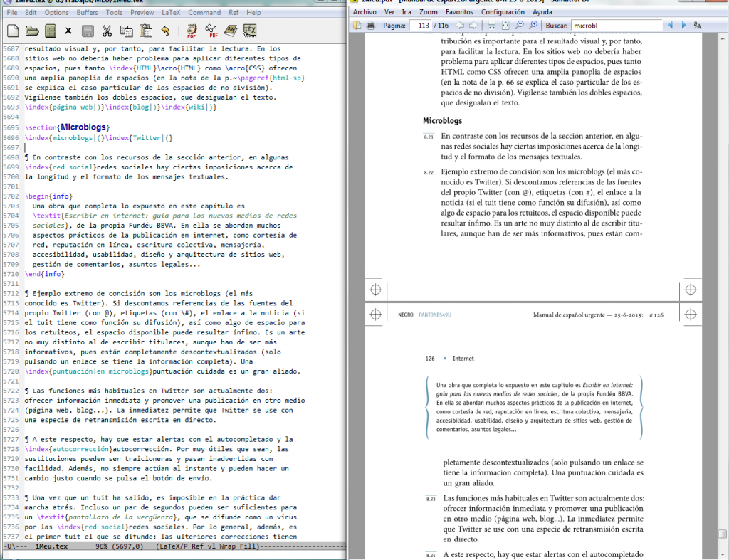View PDF output with glasses icon
729x560 pixels.
(211, 31)
